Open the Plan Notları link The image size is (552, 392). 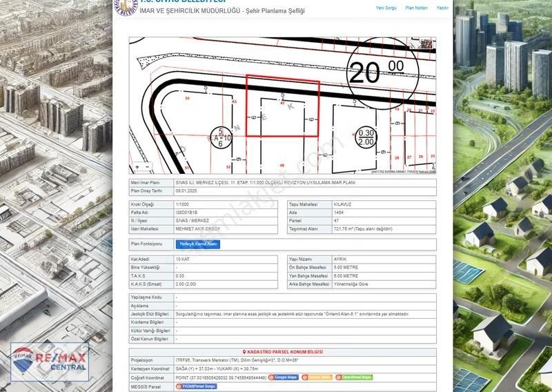417,8
